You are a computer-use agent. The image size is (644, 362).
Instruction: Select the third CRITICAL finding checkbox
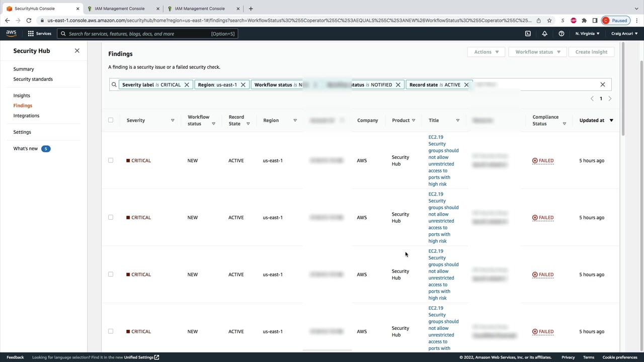pyautogui.click(x=111, y=275)
